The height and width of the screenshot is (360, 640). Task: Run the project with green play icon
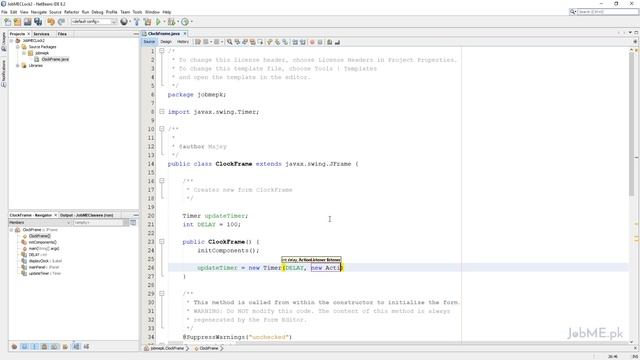[x=158, y=22]
